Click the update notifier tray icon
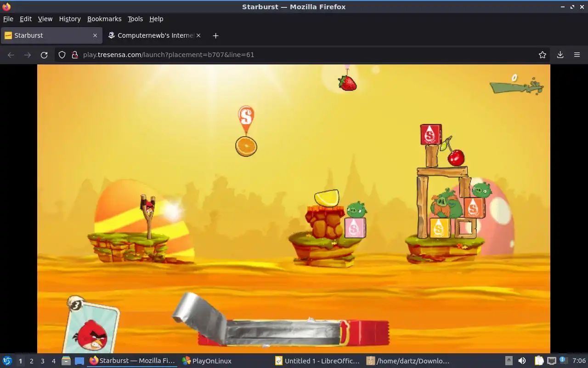588x368 pixels. click(x=564, y=361)
